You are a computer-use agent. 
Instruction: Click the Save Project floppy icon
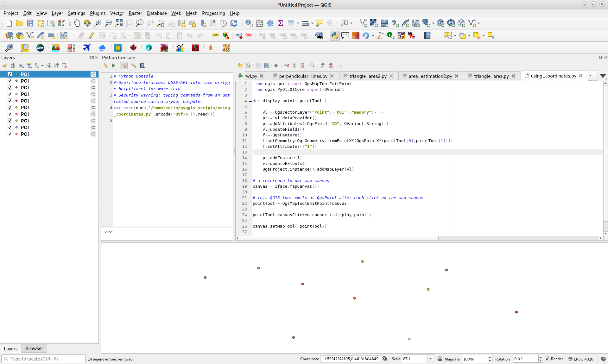[x=30, y=23]
